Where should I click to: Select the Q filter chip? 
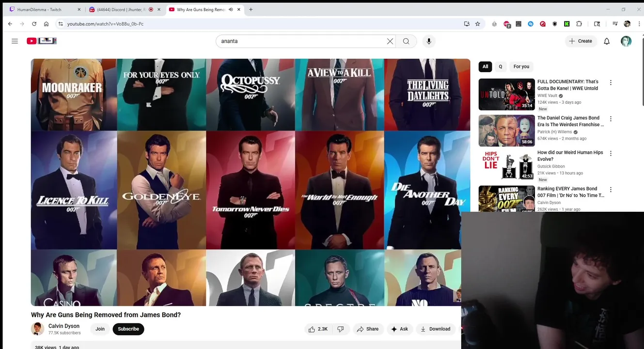pos(501,66)
